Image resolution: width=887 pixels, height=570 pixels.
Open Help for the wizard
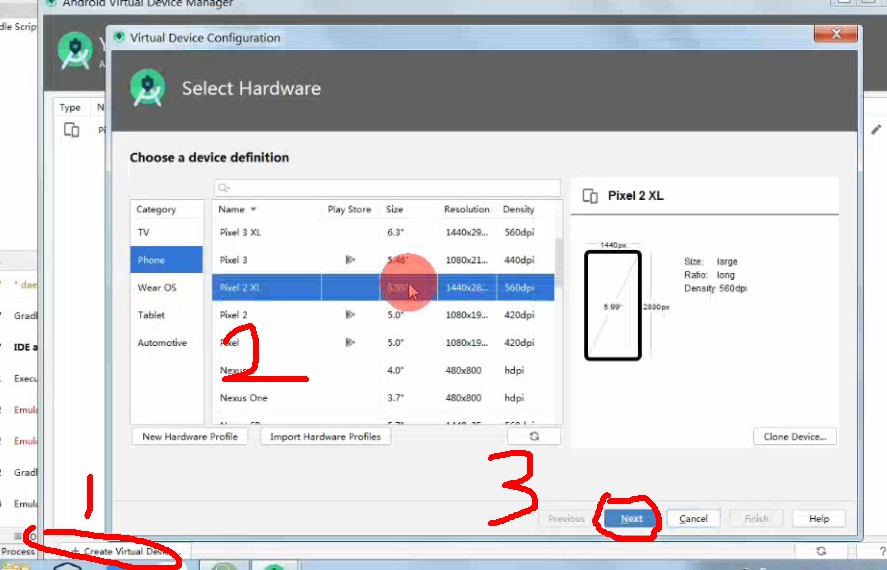819,519
